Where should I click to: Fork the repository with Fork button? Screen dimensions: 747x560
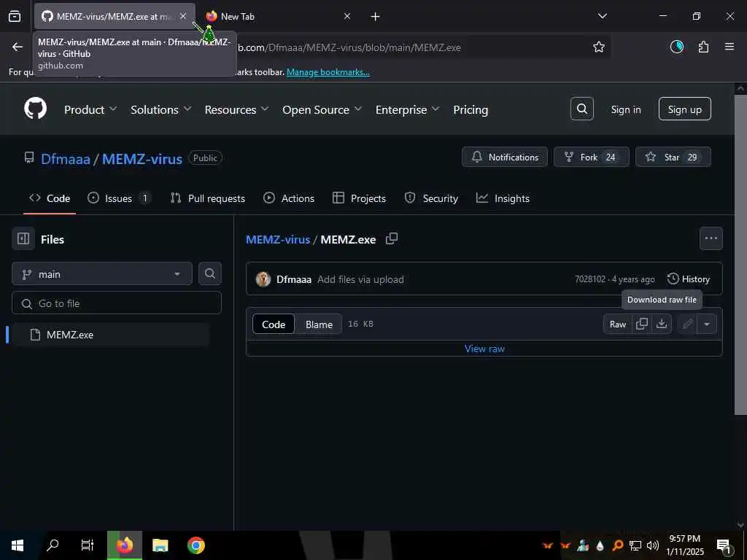click(x=591, y=157)
